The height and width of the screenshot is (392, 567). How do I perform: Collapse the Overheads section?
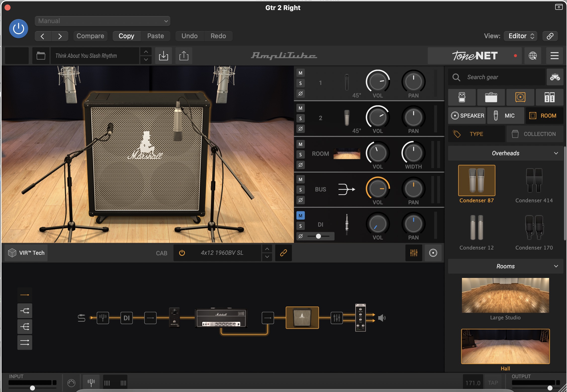[x=505, y=153]
